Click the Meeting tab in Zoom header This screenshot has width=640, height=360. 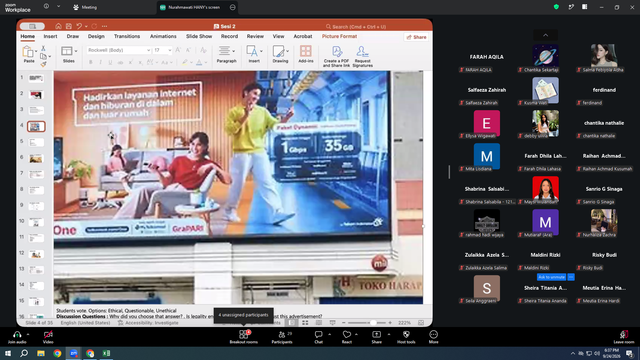pos(85,7)
